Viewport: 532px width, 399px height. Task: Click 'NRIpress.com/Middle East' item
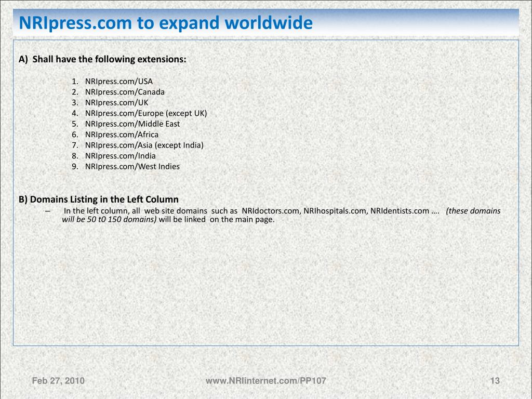[x=132, y=124]
